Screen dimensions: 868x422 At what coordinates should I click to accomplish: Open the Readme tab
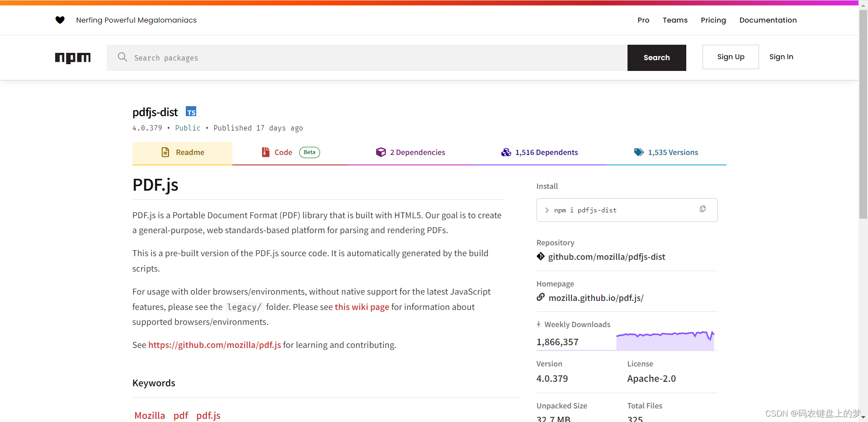[x=182, y=153]
